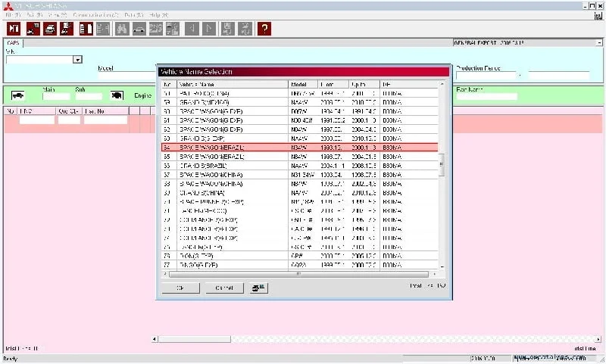The width and height of the screenshot is (606, 364).
Task: Click the last grey toolbar icon before Help
Action: click(x=245, y=29)
